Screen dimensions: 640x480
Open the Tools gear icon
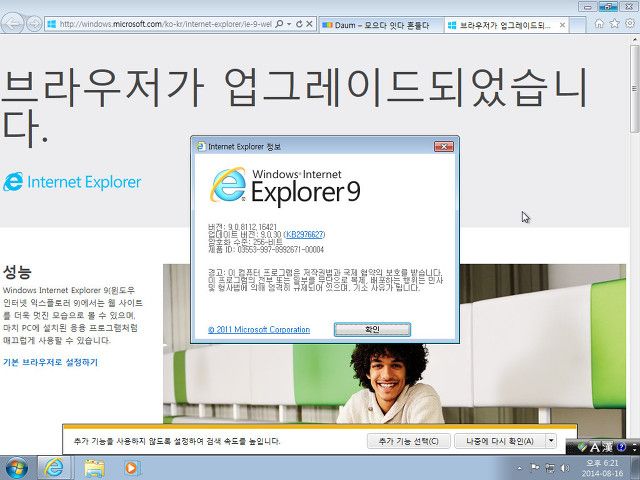click(x=630, y=24)
